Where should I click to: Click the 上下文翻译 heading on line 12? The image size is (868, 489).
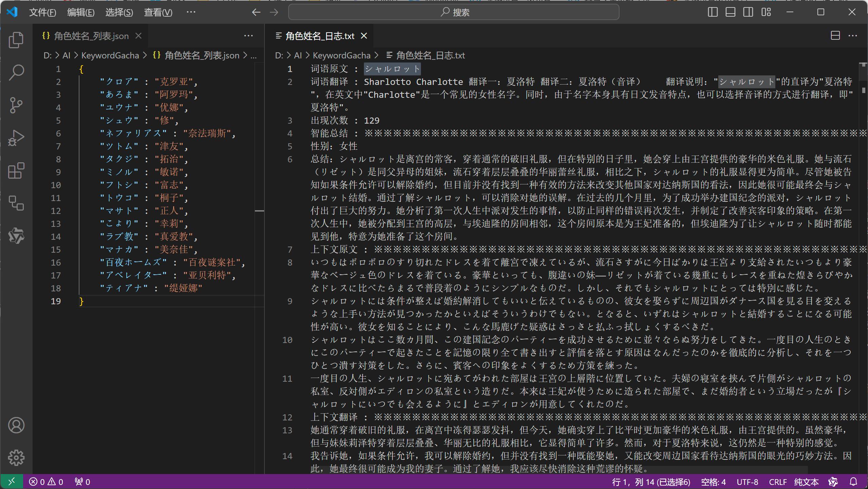tap(334, 417)
